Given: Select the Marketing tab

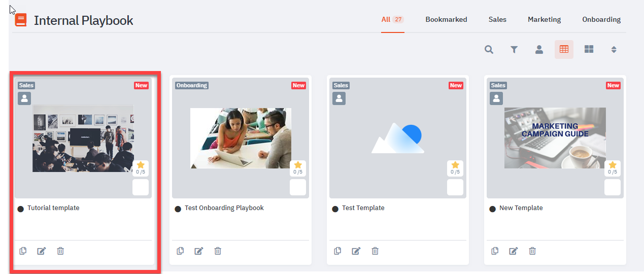Looking at the screenshot, I should click(544, 19).
